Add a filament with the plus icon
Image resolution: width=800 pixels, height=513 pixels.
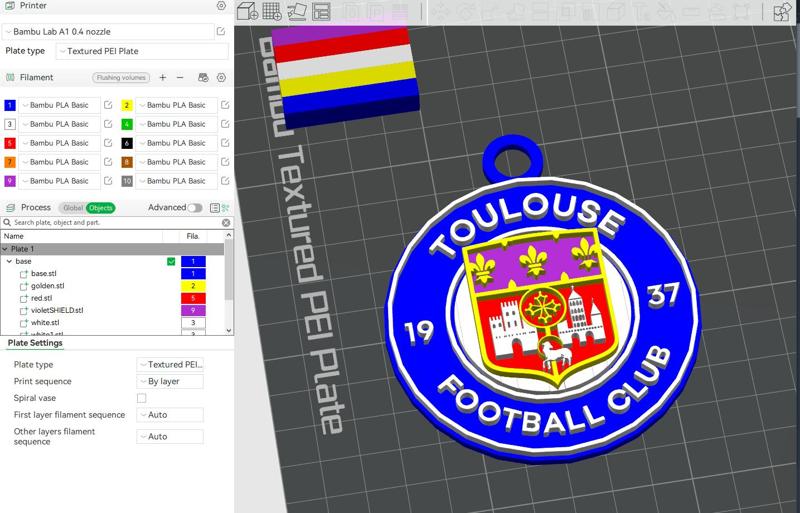click(x=163, y=78)
